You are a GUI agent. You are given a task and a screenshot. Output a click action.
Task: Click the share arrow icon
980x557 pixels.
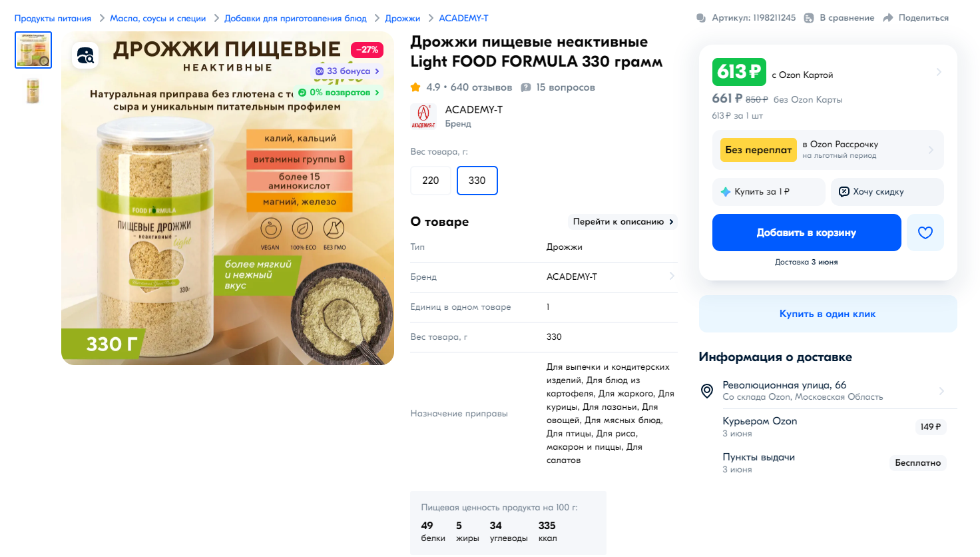coord(888,18)
